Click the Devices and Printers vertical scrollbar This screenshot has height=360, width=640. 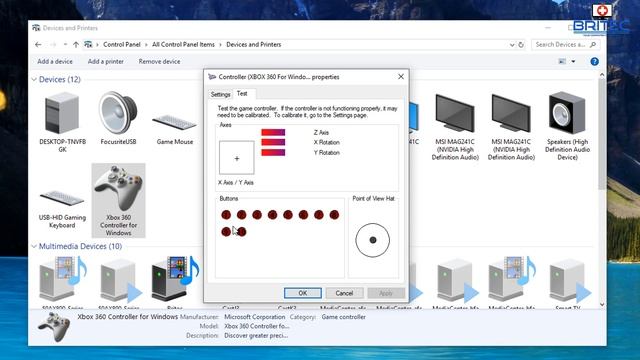pos(602,135)
